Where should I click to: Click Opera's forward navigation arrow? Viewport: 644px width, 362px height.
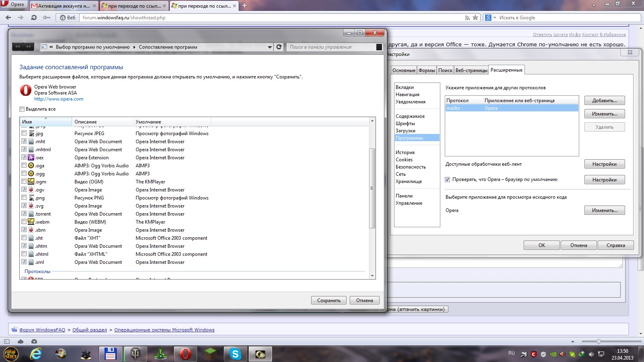pos(21,18)
